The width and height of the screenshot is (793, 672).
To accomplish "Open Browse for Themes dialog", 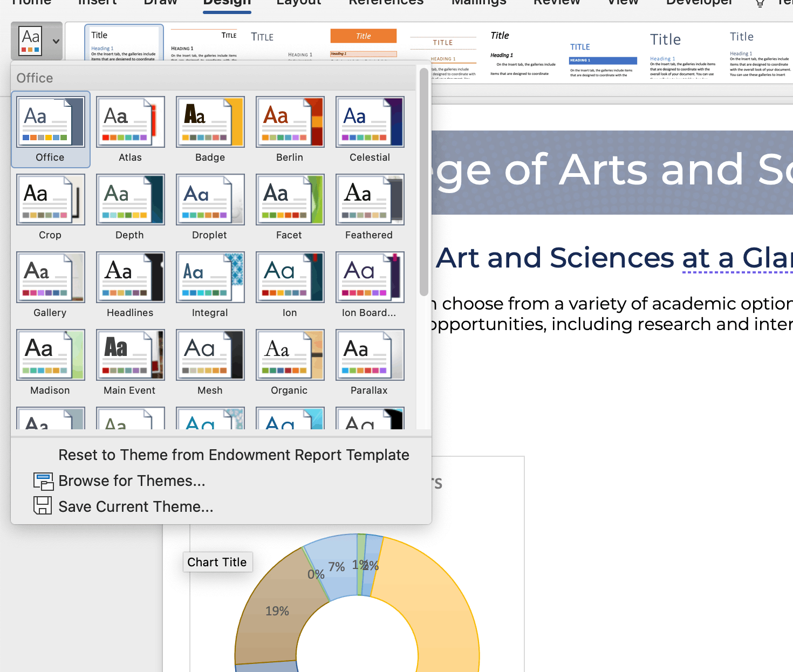I will coord(132,481).
